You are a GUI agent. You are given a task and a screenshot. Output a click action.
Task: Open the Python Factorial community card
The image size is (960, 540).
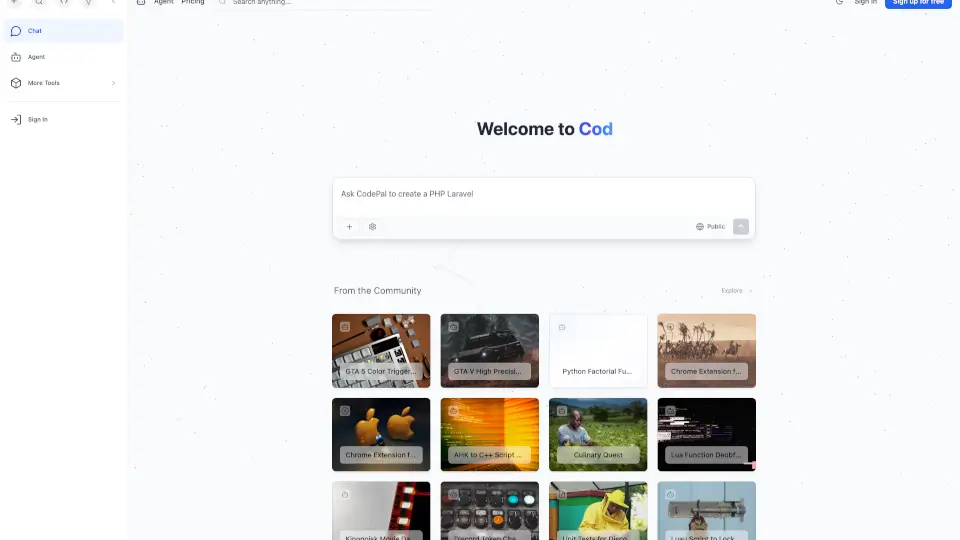click(x=598, y=351)
